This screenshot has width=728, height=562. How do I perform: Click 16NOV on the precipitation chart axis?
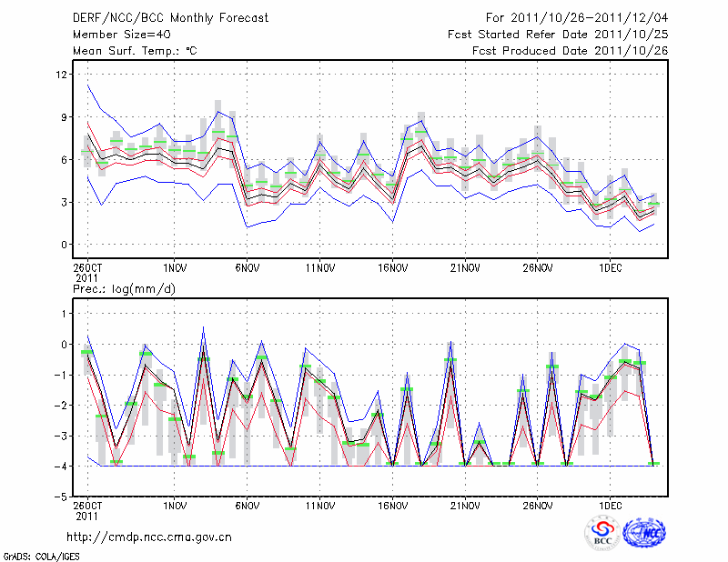(x=392, y=504)
